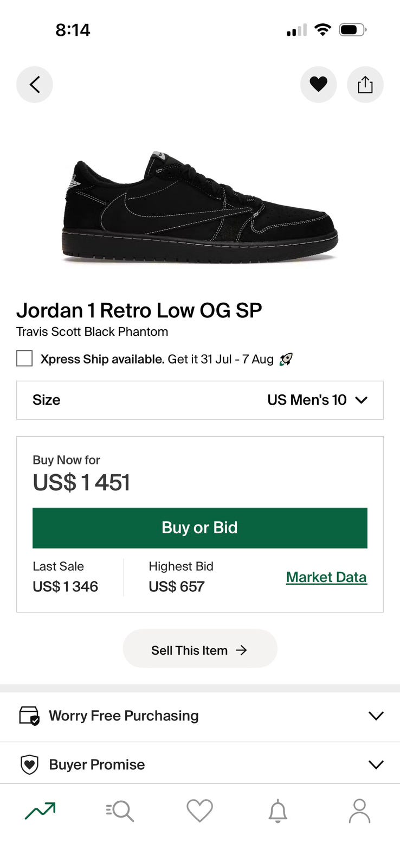Click the Buyer Promise shield icon
The image size is (400, 868).
29,764
